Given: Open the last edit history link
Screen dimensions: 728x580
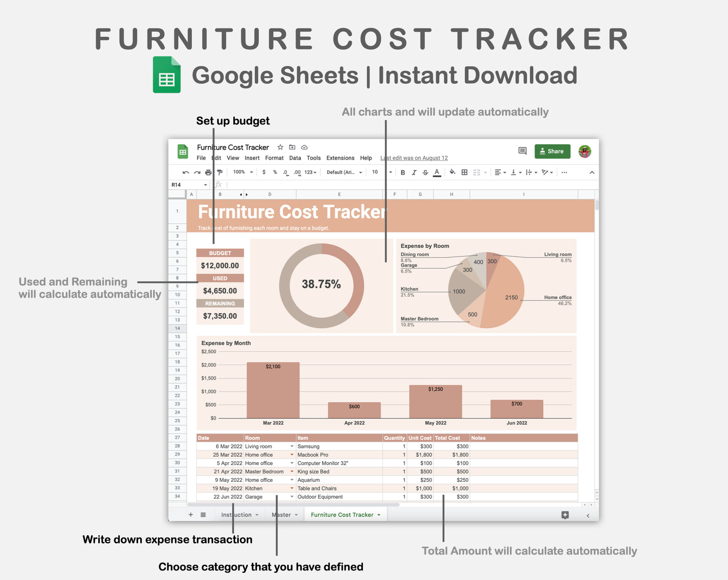Looking at the screenshot, I should tap(414, 158).
